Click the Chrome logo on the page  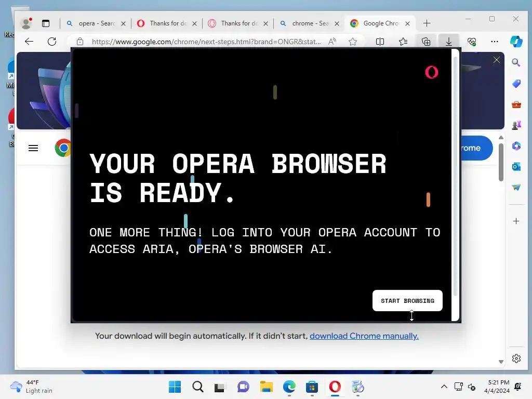(63, 148)
